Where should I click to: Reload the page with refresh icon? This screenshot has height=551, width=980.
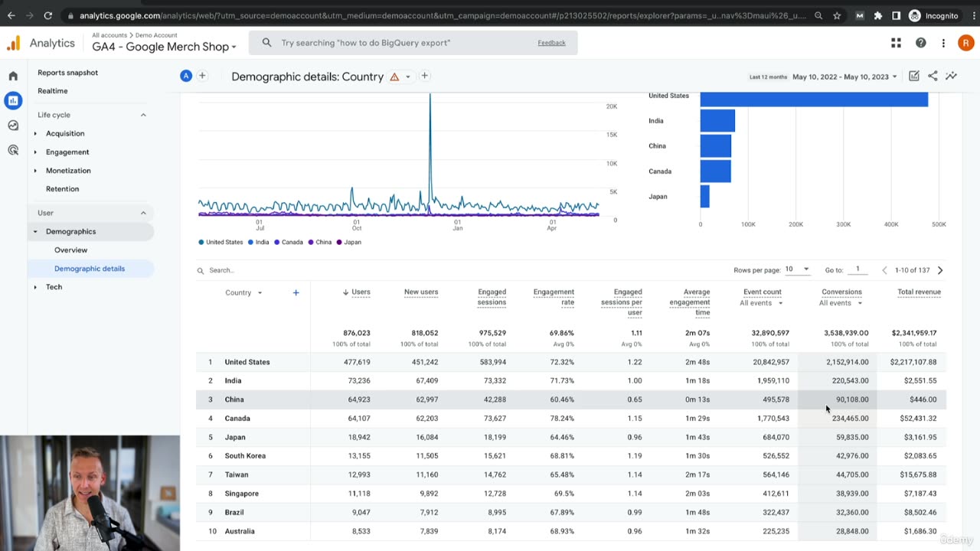point(48,15)
